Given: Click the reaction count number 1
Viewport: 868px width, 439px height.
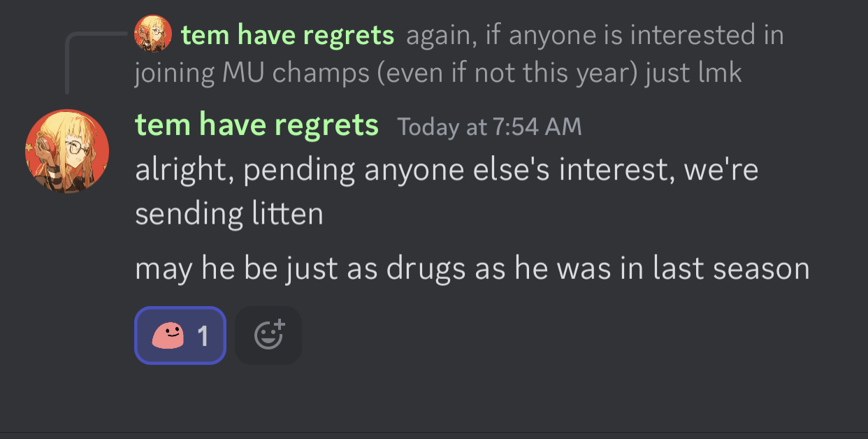Looking at the screenshot, I should (203, 336).
